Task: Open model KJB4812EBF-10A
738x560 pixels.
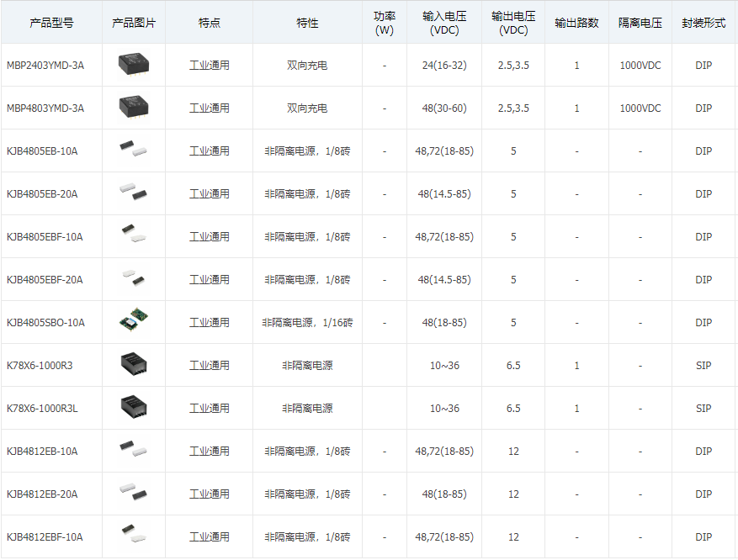Action: pos(45,537)
